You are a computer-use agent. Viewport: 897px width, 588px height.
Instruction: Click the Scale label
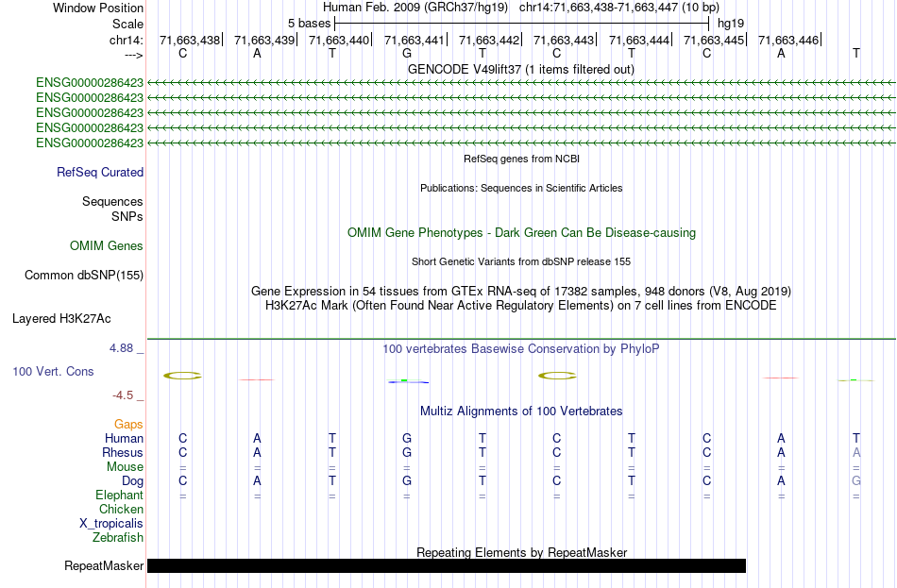click(x=127, y=24)
